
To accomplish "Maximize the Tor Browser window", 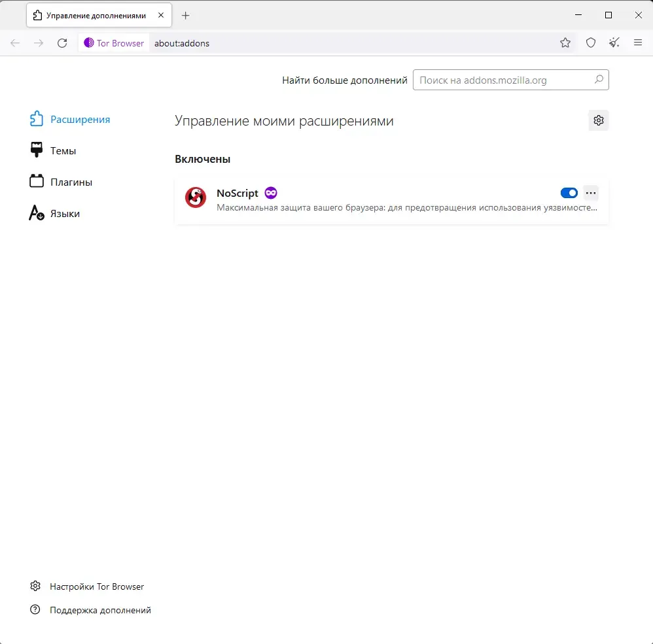I will coord(609,15).
